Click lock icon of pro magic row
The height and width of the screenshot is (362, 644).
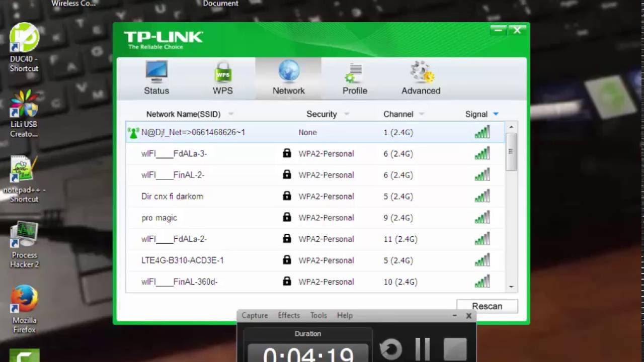[287, 217]
